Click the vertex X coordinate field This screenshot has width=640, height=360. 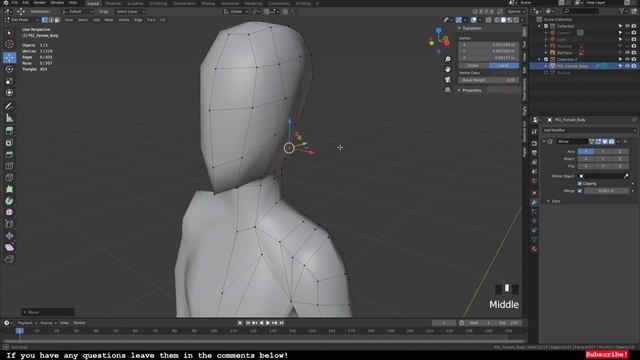point(489,44)
